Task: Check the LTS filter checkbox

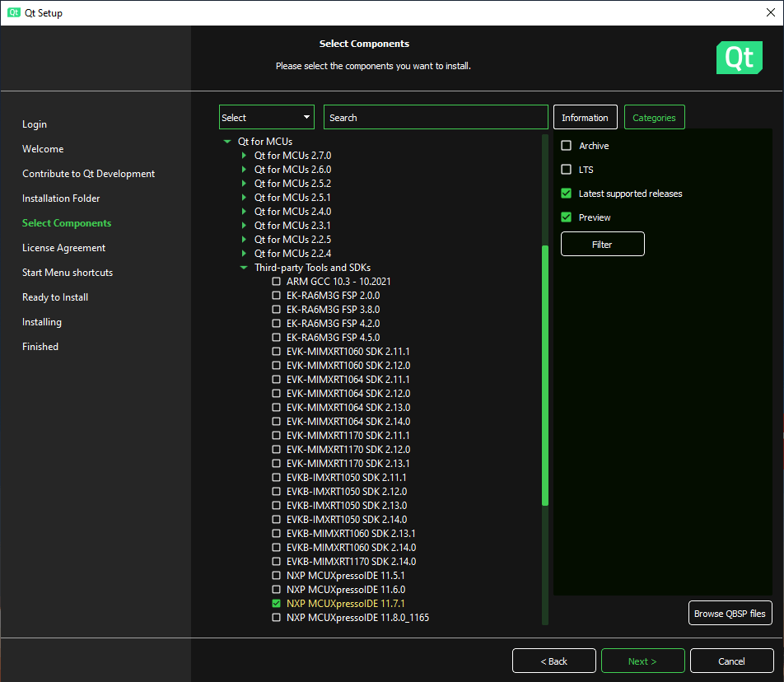Action: tap(566, 170)
